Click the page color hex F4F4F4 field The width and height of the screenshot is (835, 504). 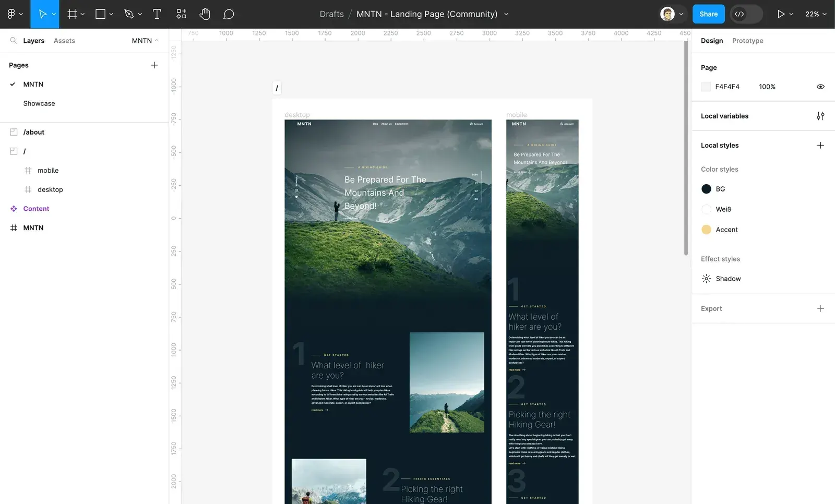click(727, 87)
